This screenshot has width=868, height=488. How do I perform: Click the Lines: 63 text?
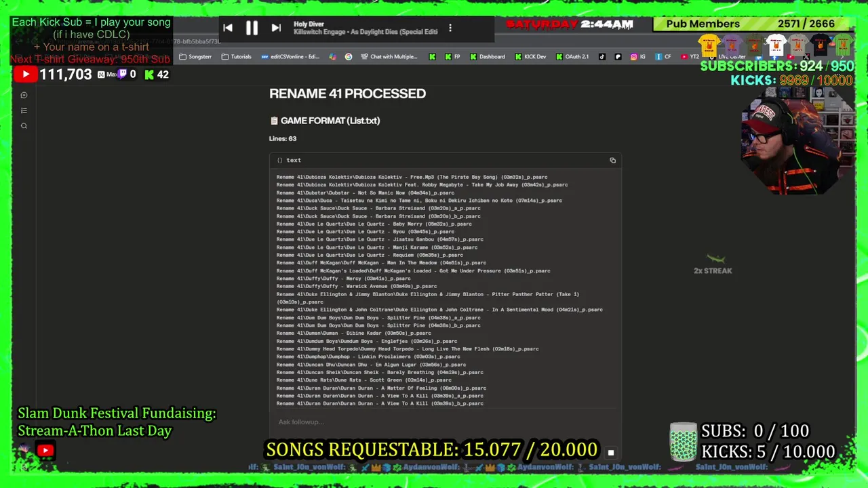[x=283, y=138]
